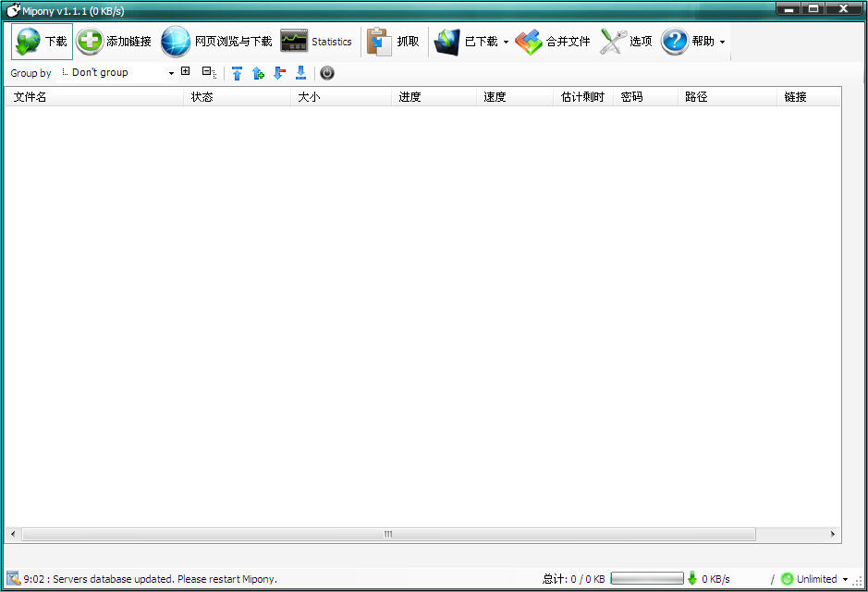This screenshot has width=868, height=592.
Task: Click the collapse all groups icon
Action: pyautogui.click(x=209, y=72)
